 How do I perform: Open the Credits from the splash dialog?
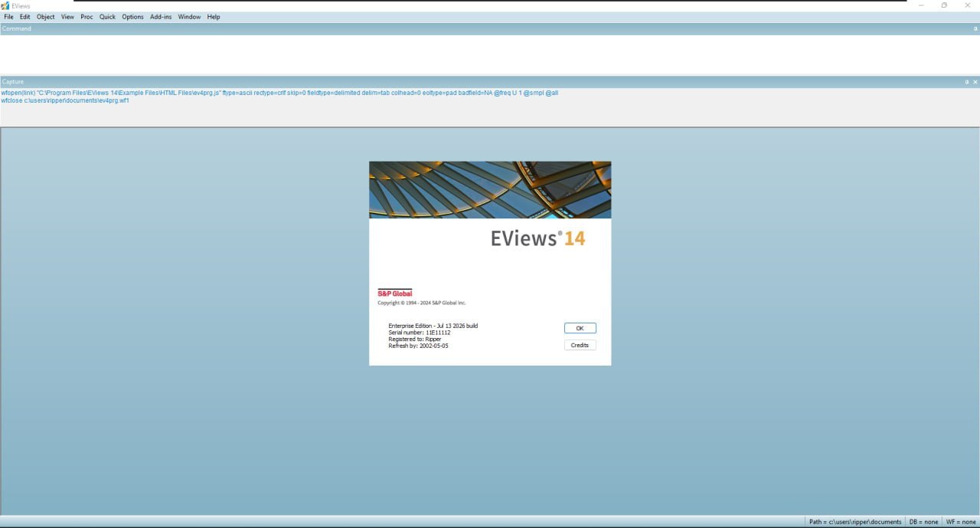(580, 345)
